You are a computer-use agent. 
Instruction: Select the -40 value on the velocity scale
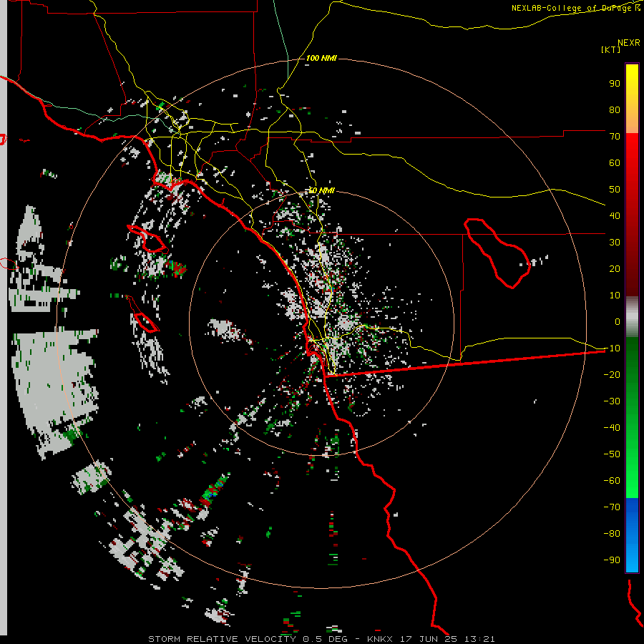(x=612, y=428)
